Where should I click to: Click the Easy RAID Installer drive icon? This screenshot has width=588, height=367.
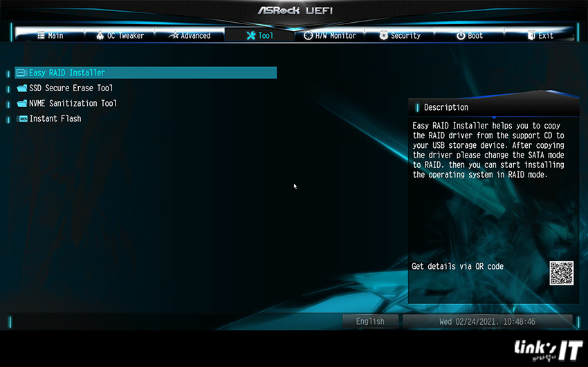[x=21, y=73]
